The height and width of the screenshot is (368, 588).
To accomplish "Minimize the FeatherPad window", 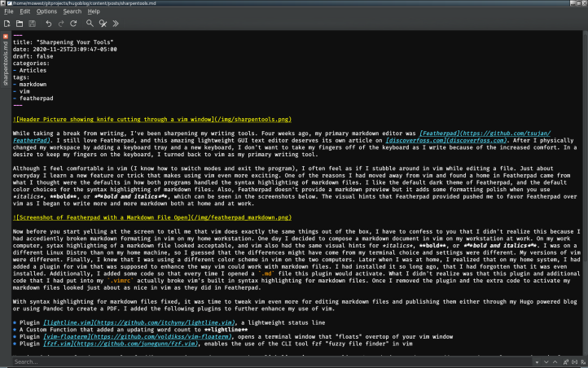I will pyautogui.click(x=573, y=3).
